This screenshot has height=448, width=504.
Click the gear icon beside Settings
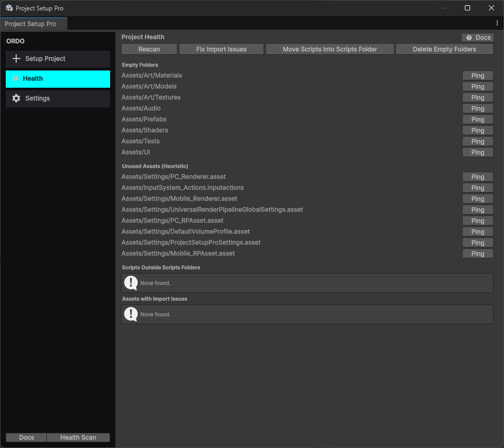(16, 98)
